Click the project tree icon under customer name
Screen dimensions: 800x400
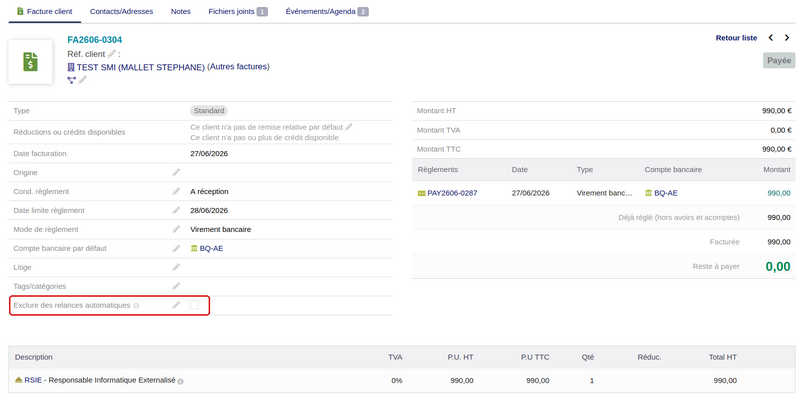[x=71, y=80]
